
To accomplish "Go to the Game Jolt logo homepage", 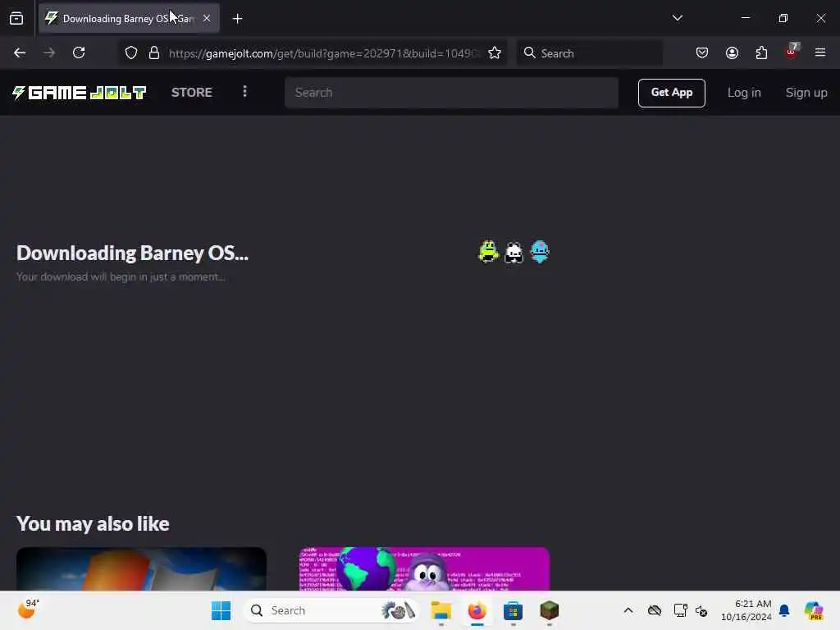I will pyautogui.click(x=80, y=93).
